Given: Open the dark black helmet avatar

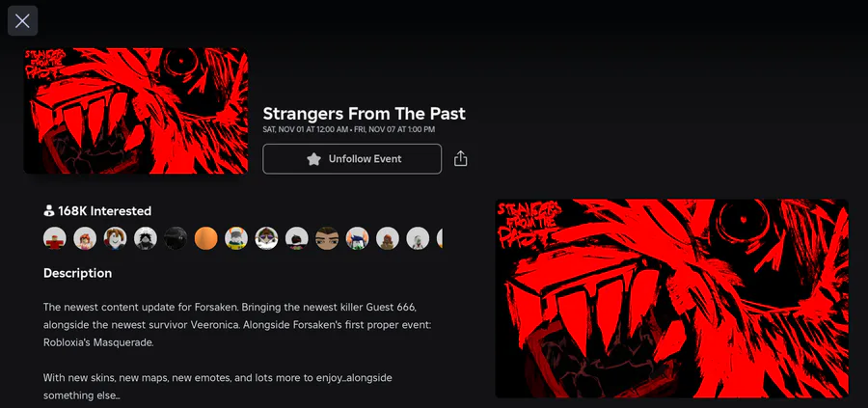Looking at the screenshot, I should pos(176,238).
